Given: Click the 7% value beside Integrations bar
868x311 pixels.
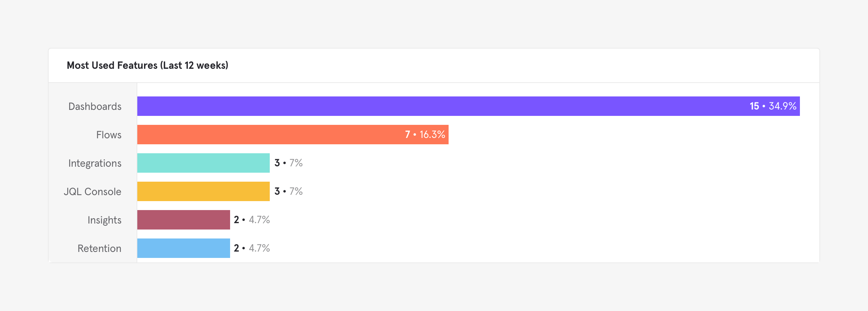Looking at the screenshot, I should [x=296, y=163].
